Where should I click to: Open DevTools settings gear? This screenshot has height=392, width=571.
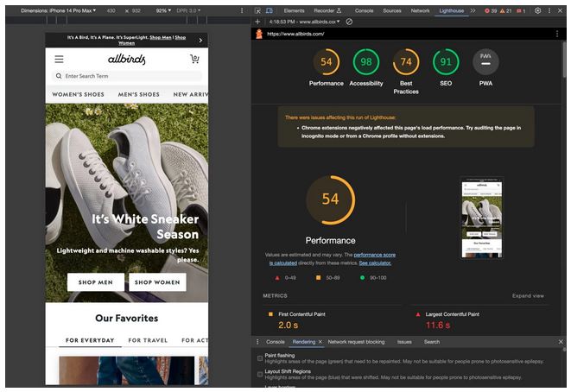[x=537, y=10]
